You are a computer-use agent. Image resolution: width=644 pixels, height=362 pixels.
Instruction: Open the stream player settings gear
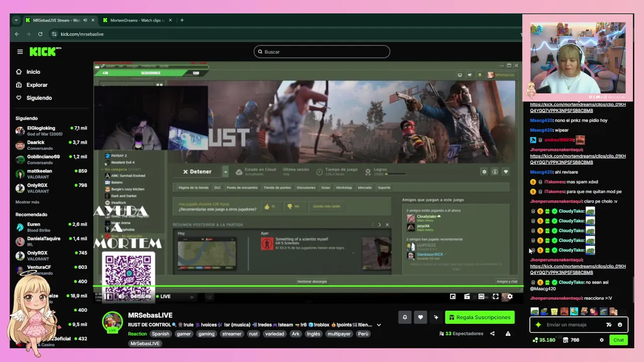[x=510, y=297]
